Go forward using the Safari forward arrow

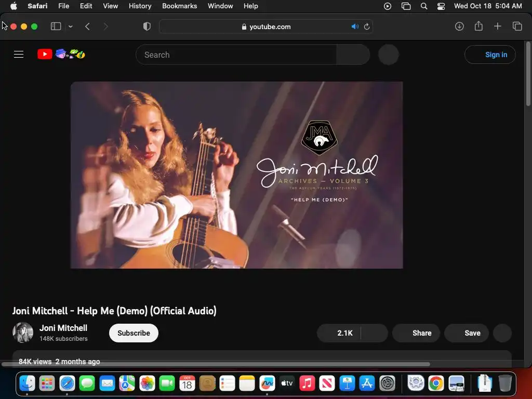click(x=105, y=26)
